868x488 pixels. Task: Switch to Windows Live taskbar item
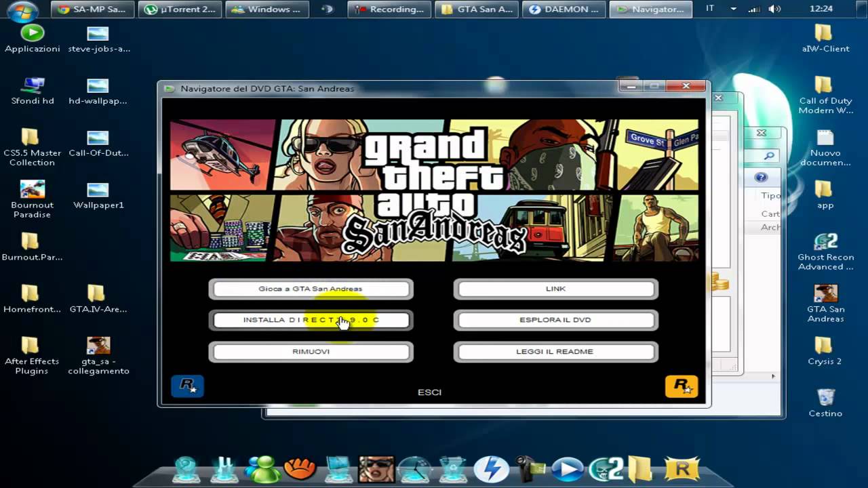266,9
